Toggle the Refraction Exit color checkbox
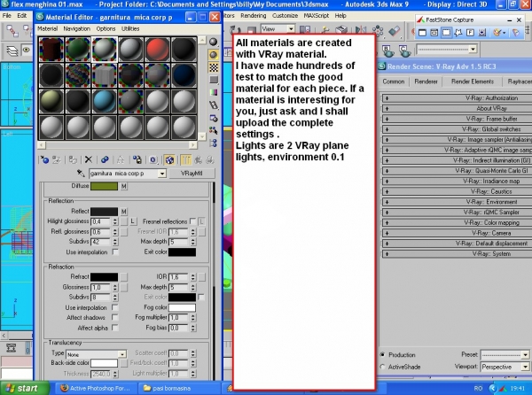 [201, 297]
